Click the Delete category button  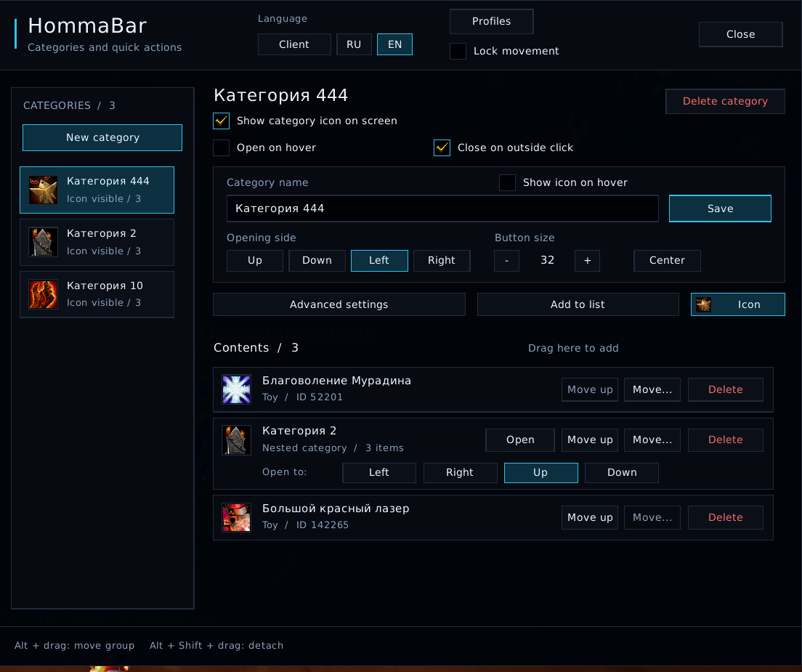click(x=725, y=101)
